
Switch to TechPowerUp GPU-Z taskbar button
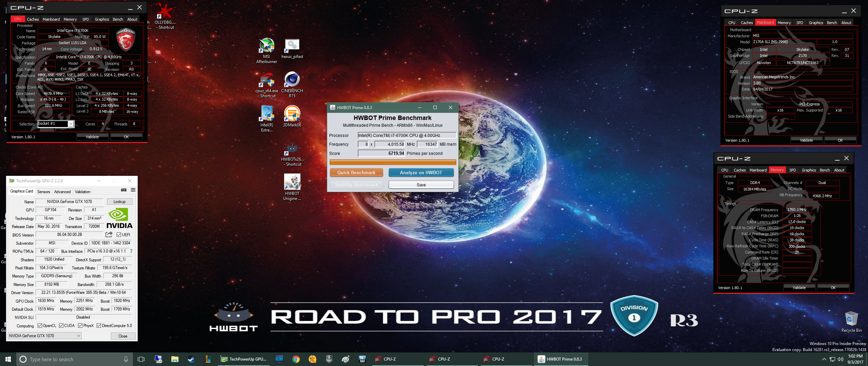pyautogui.click(x=244, y=359)
